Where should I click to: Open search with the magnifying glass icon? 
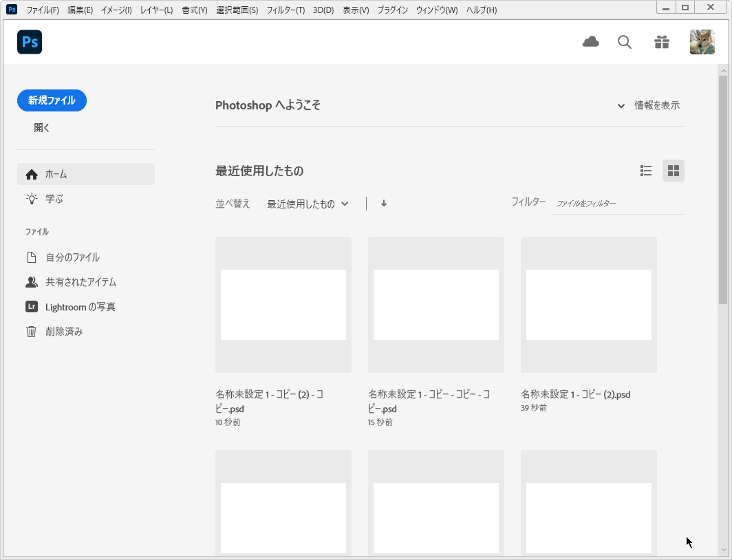pos(624,42)
